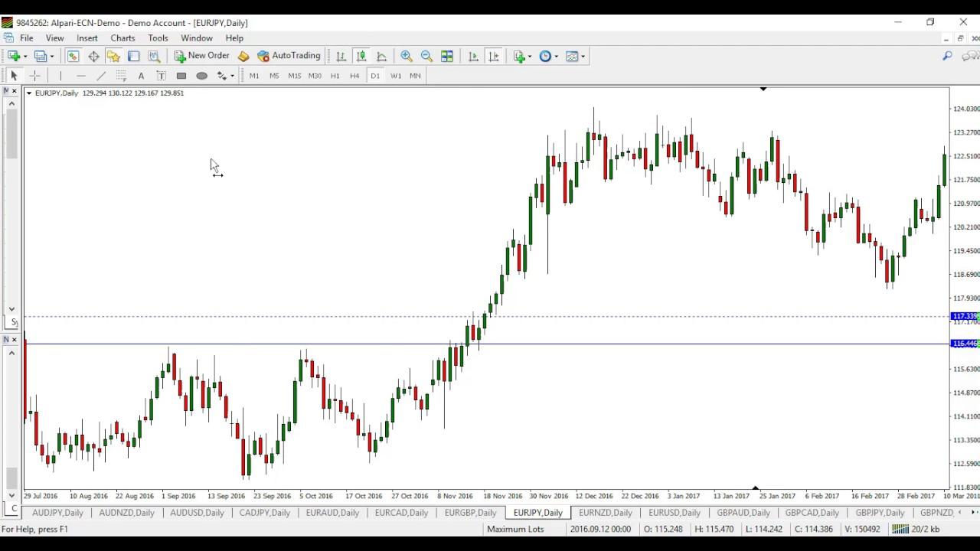This screenshot has height=551, width=980.
Task: Switch chart to line chart mode
Action: pos(381,56)
